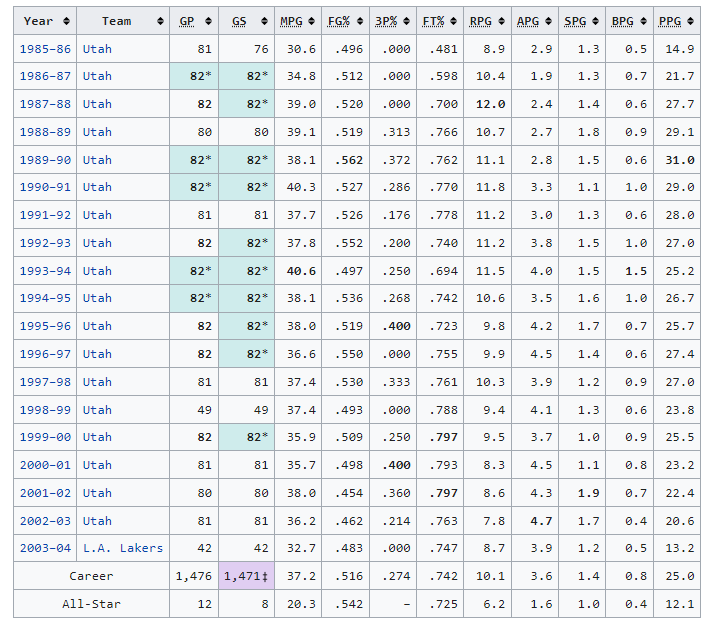
Task: Open the 1985-86 season link
Action: [45, 49]
